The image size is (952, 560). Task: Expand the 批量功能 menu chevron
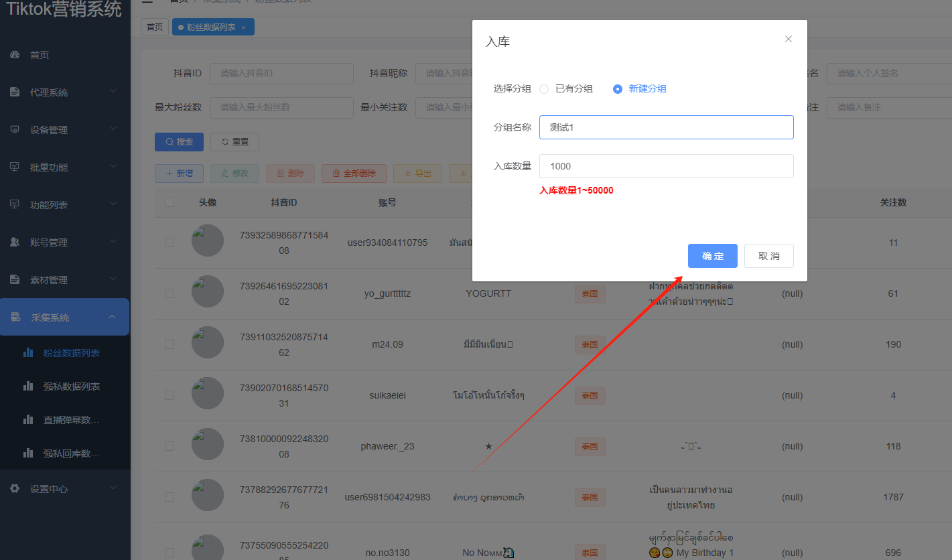point(113,167)
